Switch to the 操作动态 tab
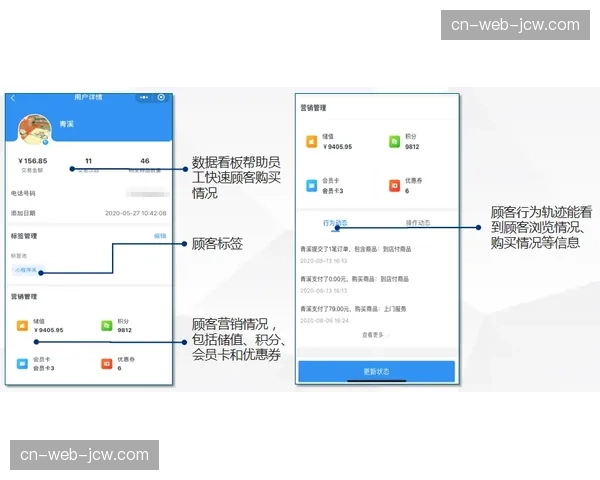 (418, 223)
